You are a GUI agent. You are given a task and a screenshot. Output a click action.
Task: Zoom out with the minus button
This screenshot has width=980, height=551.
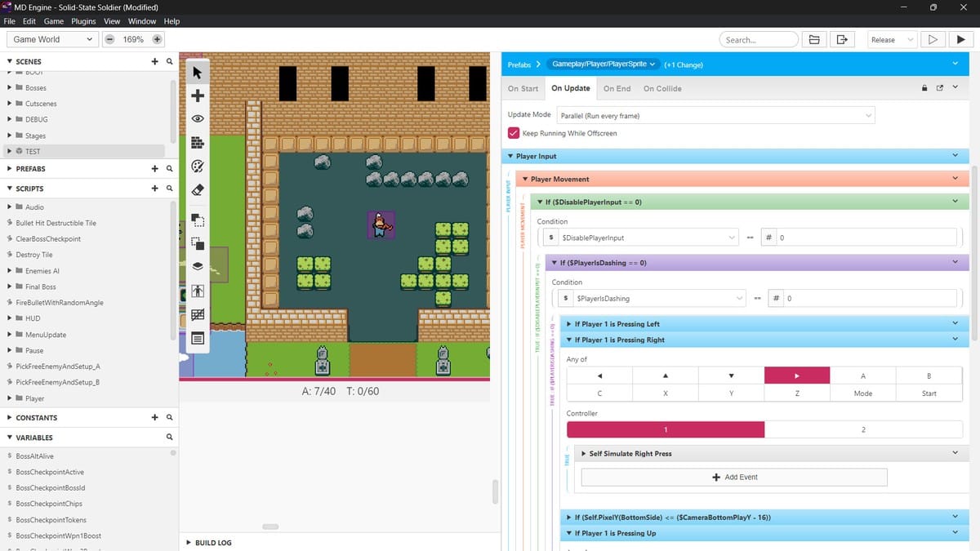click(109, 39)
